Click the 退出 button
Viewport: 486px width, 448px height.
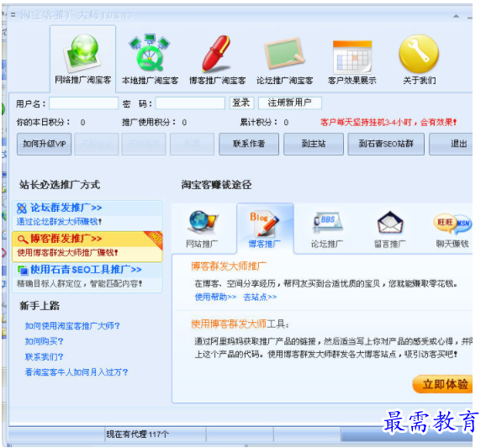452,144
